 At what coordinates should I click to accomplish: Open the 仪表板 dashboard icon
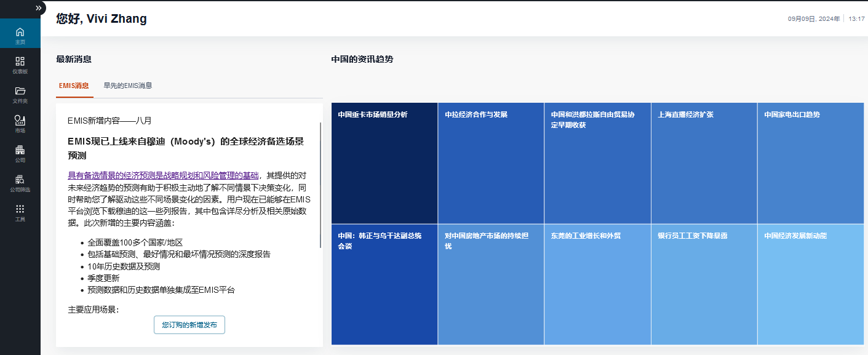20,65
